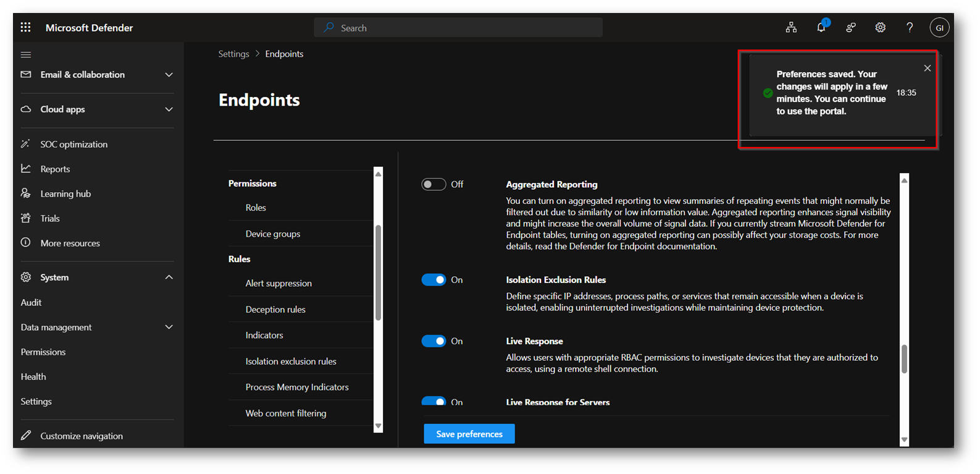Select Trials in navigation
The width and height of the screenshot is (980, 474).
50,218
